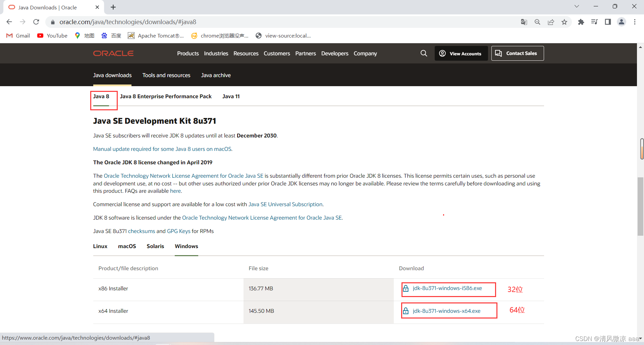Click the FAQs 'here' link
644x345 pixels.
click(175, 191)
